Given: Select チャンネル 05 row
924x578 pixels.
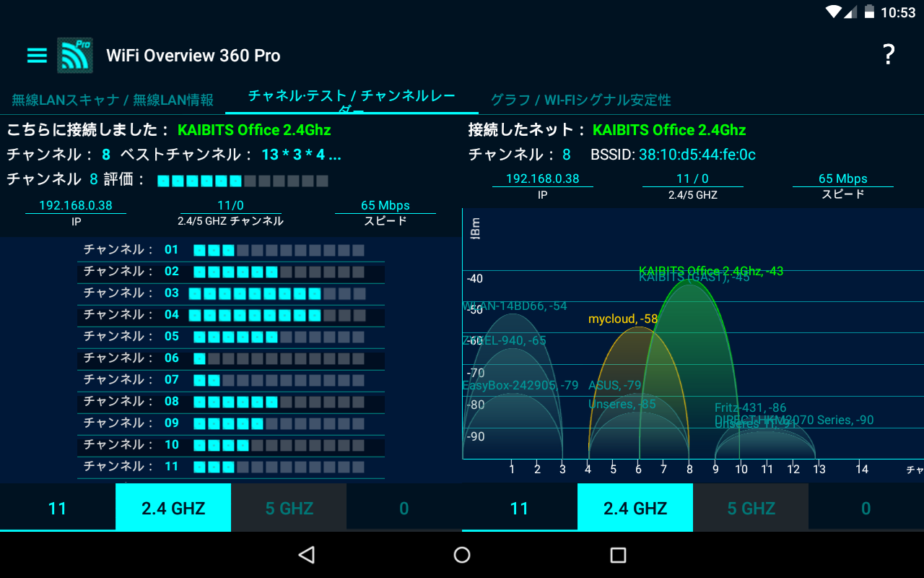Looking at the screenshot, I should (x=231, y=337).
